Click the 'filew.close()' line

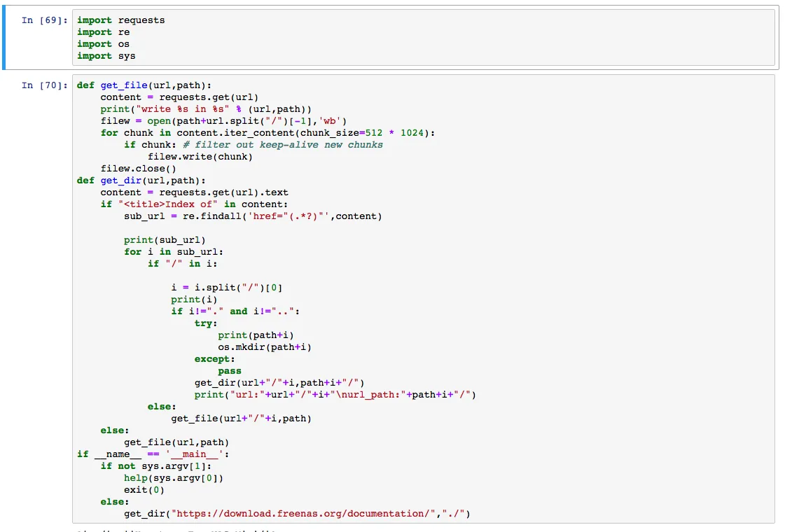138,169
